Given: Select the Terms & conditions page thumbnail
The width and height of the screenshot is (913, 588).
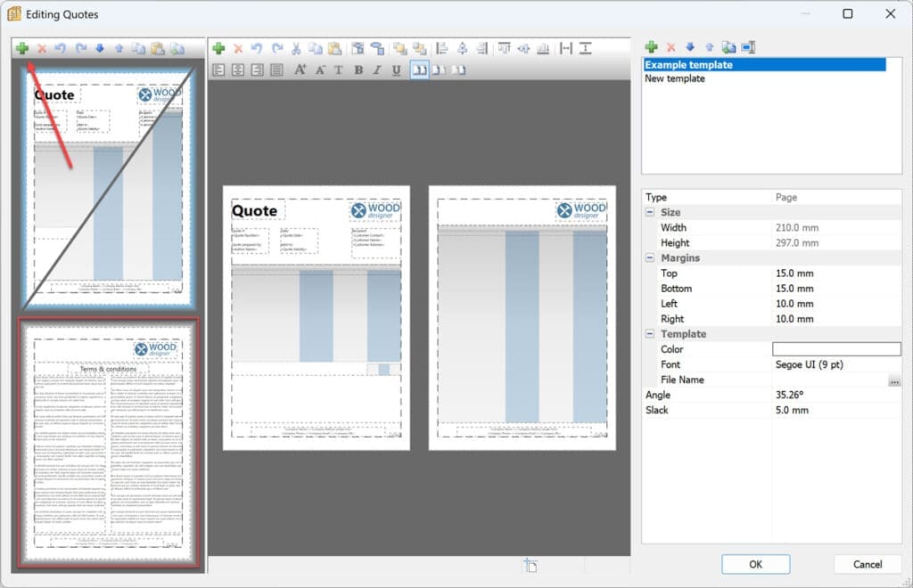Looking at the screenshot, I should (108, 442).
